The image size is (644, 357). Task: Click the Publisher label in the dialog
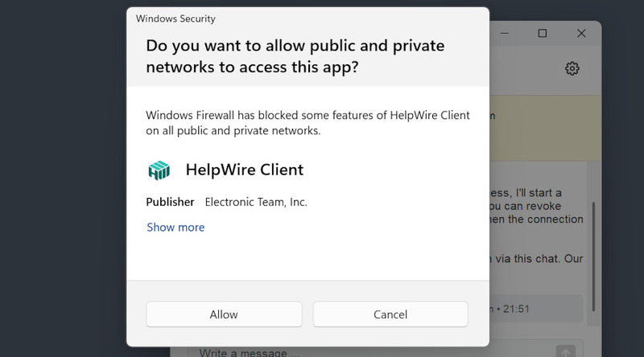coord(170,202)
